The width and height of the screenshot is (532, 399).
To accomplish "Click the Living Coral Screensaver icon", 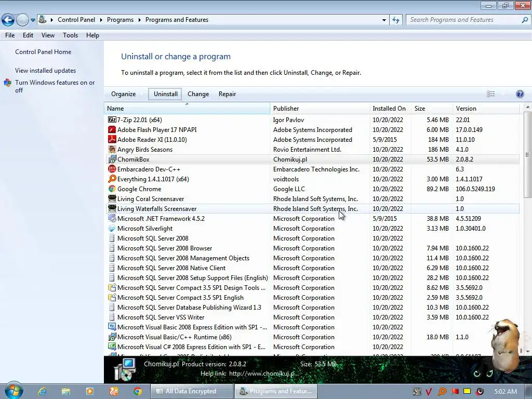I will pyautogui.click(x=112, y=198).
